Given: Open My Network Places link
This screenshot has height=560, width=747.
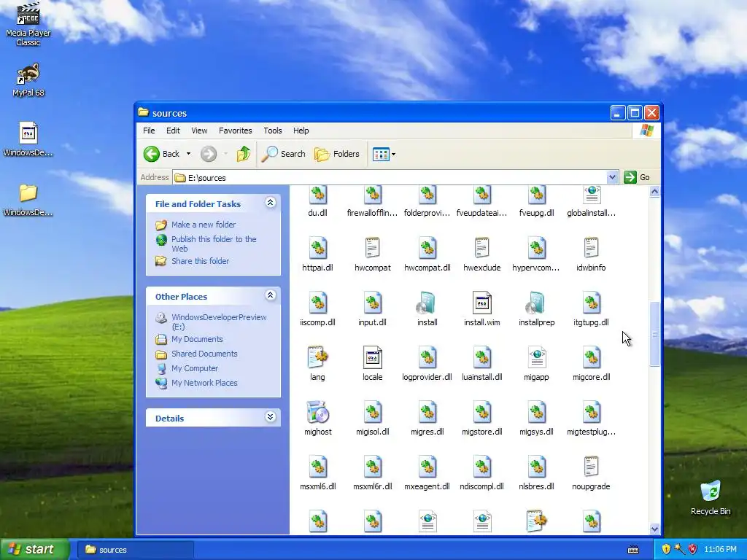Looking at the screenshot, I should pos(204,383).
